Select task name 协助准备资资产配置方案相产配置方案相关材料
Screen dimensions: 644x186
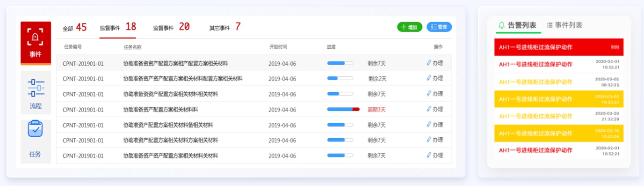pos(175,63)
